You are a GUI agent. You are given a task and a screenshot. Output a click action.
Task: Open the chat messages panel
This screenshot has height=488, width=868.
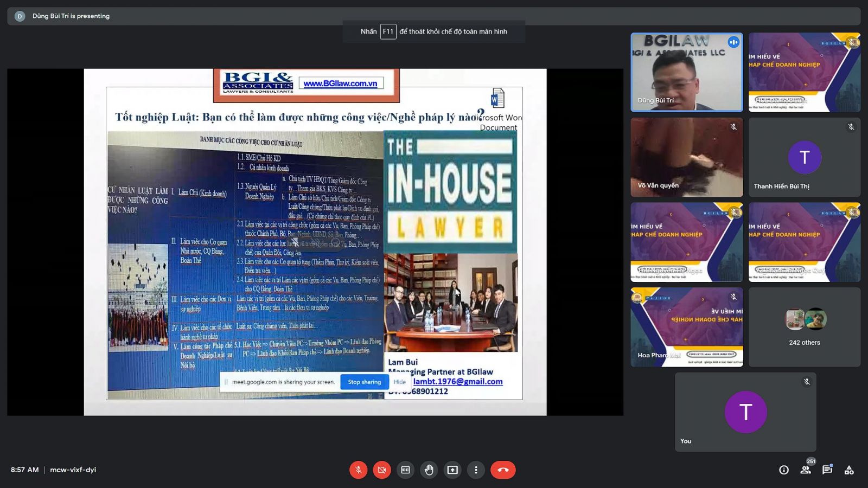827,470
